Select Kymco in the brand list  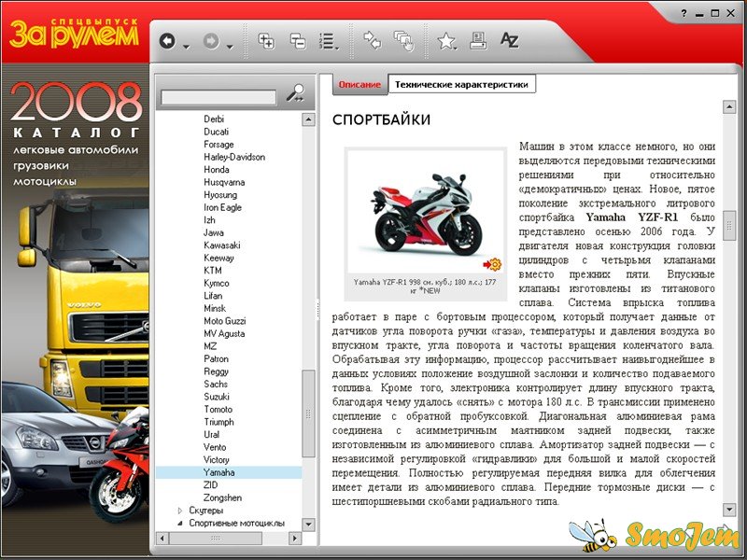[x=217, y=283]
